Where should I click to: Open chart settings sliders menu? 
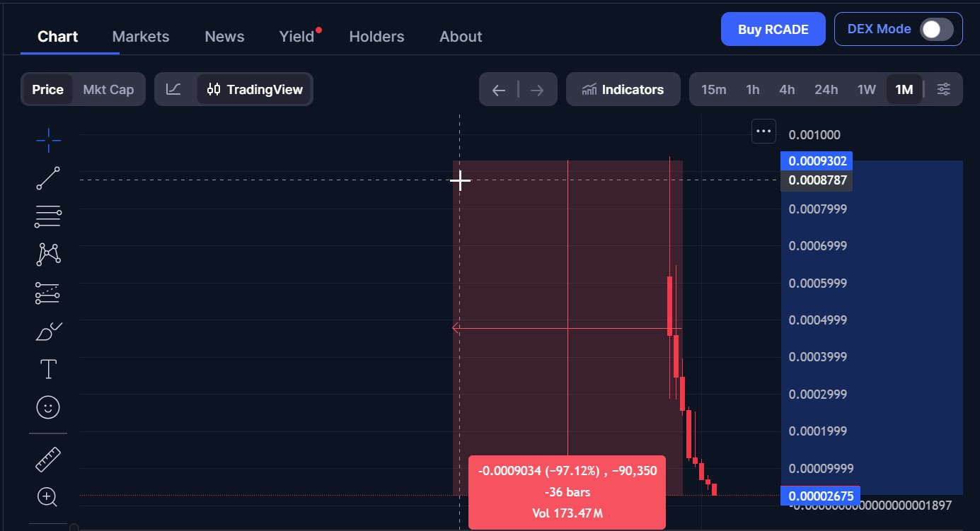point(943,90)
